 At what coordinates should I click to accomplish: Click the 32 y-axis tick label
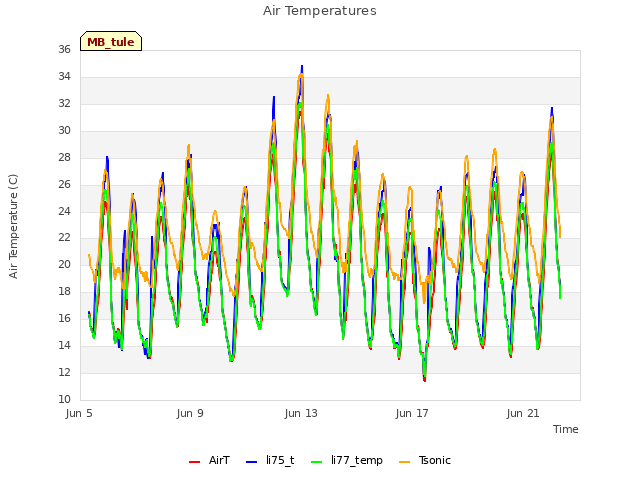coord(64,103)
